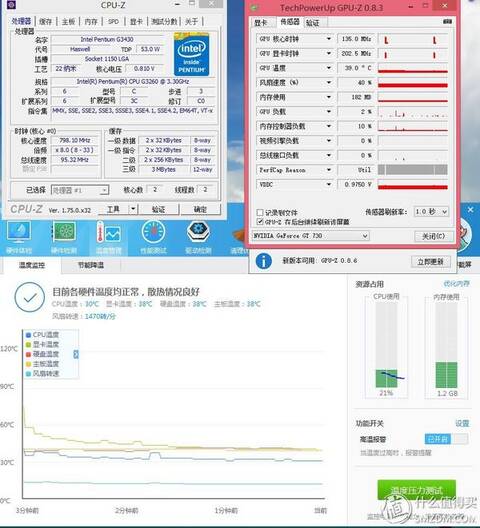Expand the sensor refresh rate dropdown
The image size is (480, 528).
431,211
